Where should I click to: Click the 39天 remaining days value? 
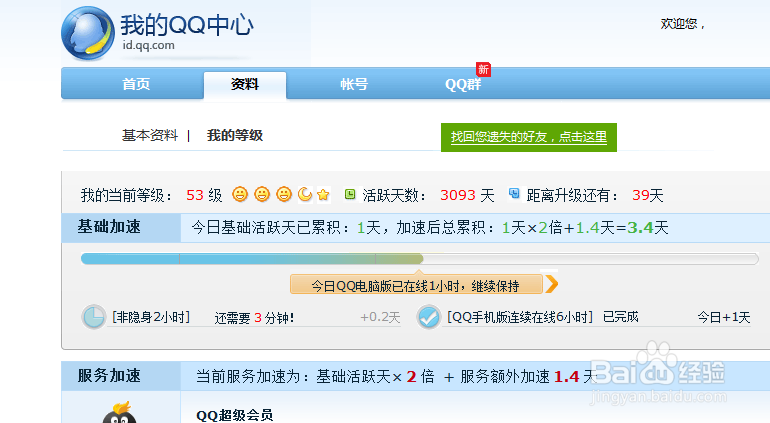648,196
